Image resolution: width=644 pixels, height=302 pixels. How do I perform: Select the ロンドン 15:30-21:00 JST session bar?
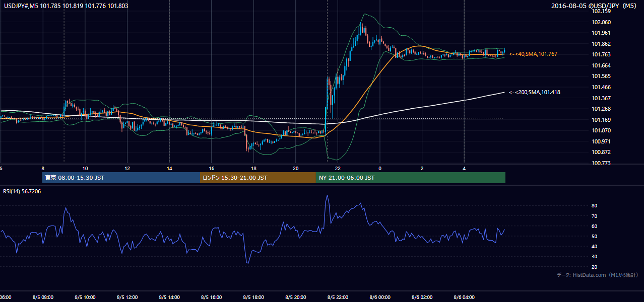point(258,178)
